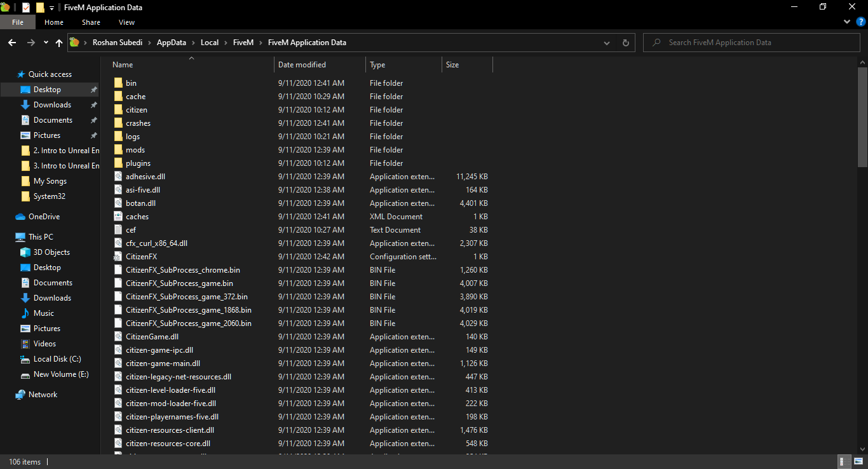Select botan.dll file name
The height and width of the screenshot is (469, 868).
pyautogui.click(x=140, y=203)
